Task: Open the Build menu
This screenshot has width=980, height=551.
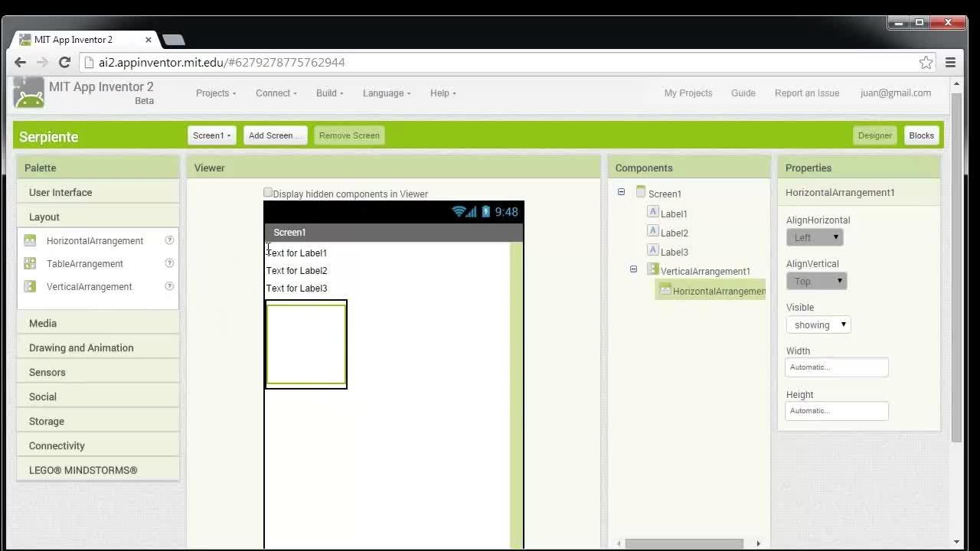Action: click(x=329, y=93)
